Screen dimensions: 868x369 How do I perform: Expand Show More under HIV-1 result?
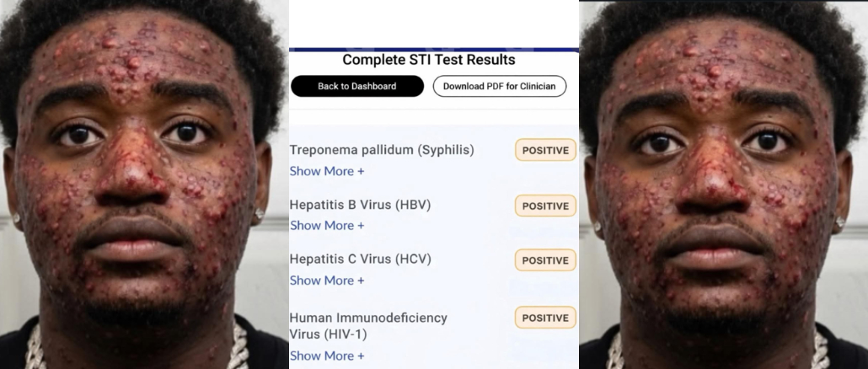(327, 356)
